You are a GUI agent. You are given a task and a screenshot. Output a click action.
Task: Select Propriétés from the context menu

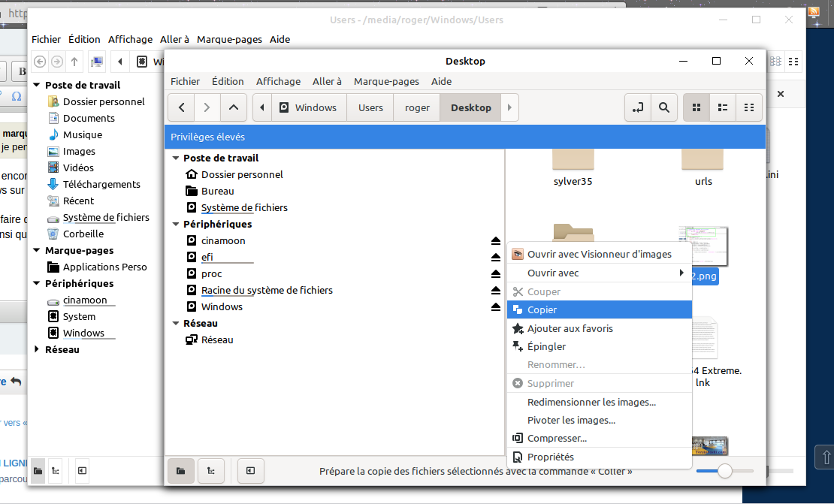pyautogui.click(x=550, y=457)
